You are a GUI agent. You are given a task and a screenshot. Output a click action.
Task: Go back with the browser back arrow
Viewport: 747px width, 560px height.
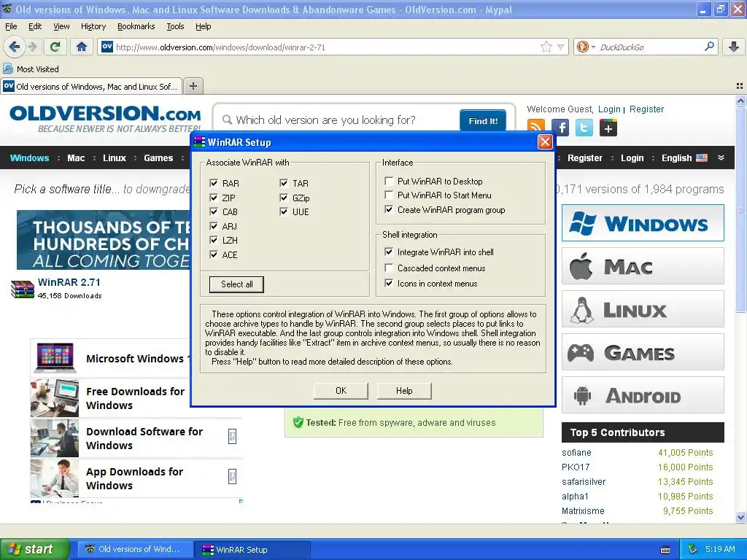pos(14,47)
